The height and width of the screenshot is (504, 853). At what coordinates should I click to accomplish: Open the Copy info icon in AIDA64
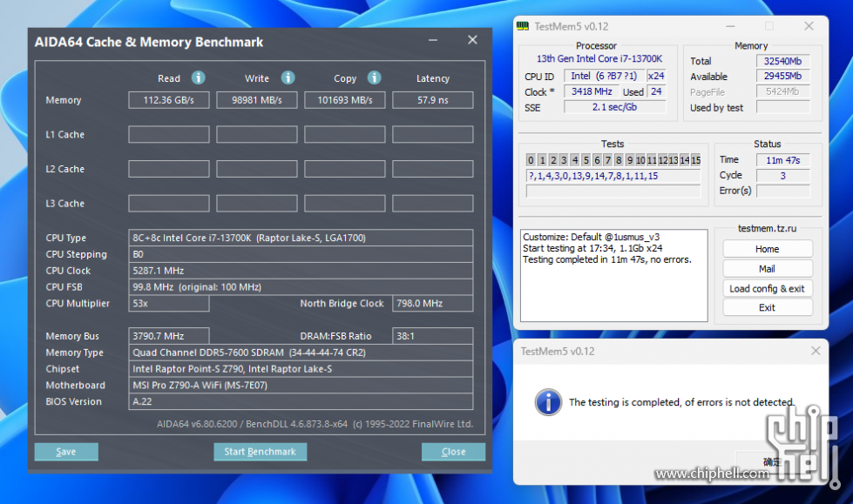click(374, 77)
